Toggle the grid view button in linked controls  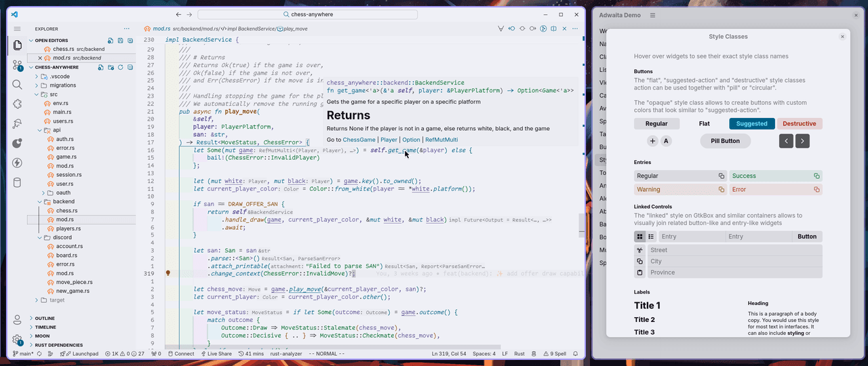(639, 237)
